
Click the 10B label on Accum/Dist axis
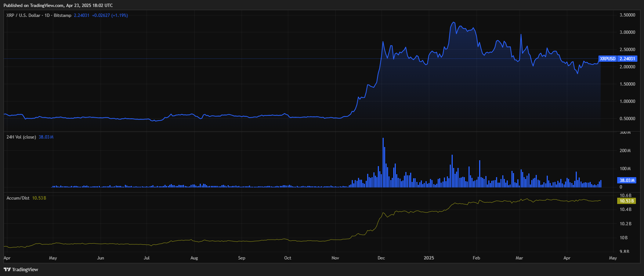pos(623,238)
